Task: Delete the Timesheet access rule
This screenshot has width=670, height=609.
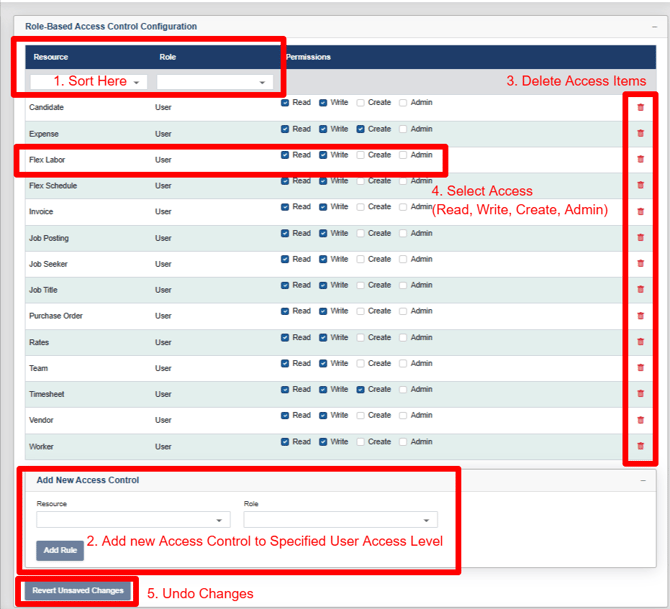Action: click(x=640, y=393)
